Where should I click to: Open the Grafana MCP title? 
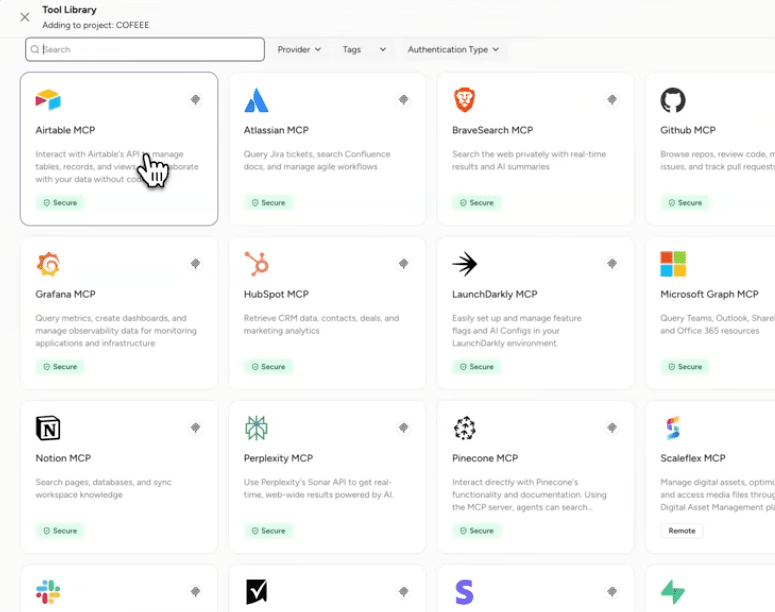(x=65, y=294)
